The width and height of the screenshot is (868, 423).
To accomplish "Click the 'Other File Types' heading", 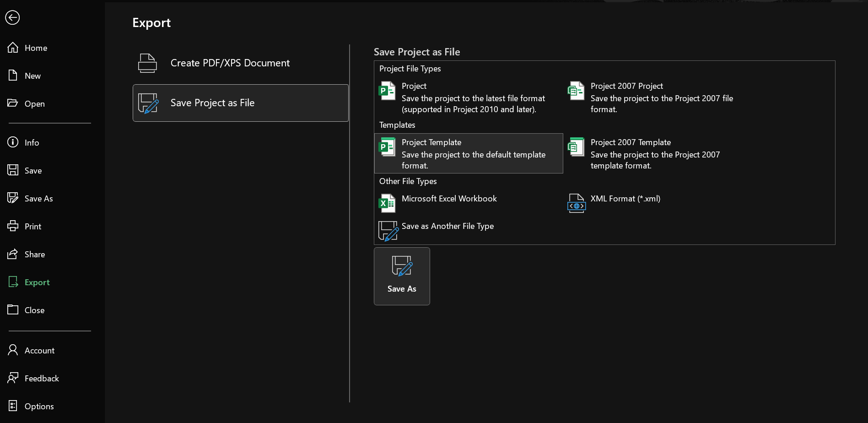I will click(x=408, y=181).
